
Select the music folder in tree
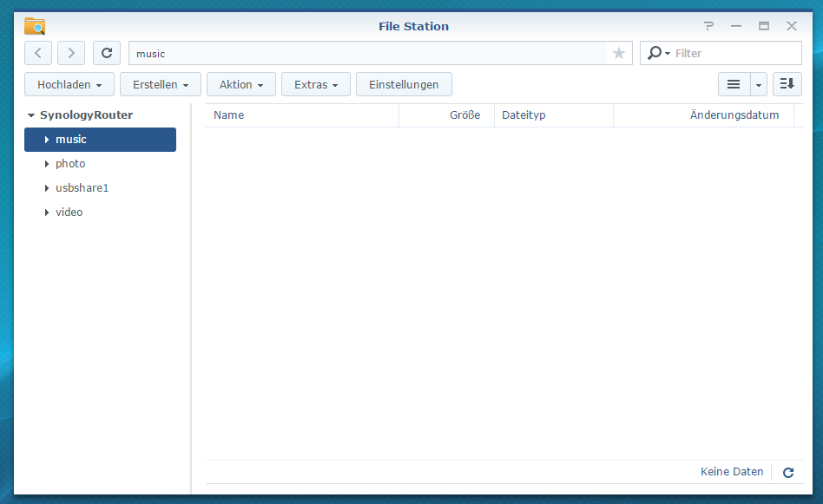point(100,140)
